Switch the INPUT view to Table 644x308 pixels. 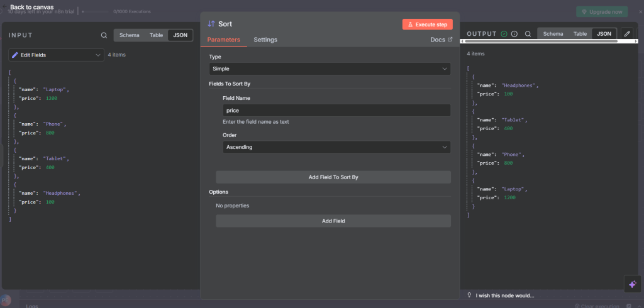[156, 35]
